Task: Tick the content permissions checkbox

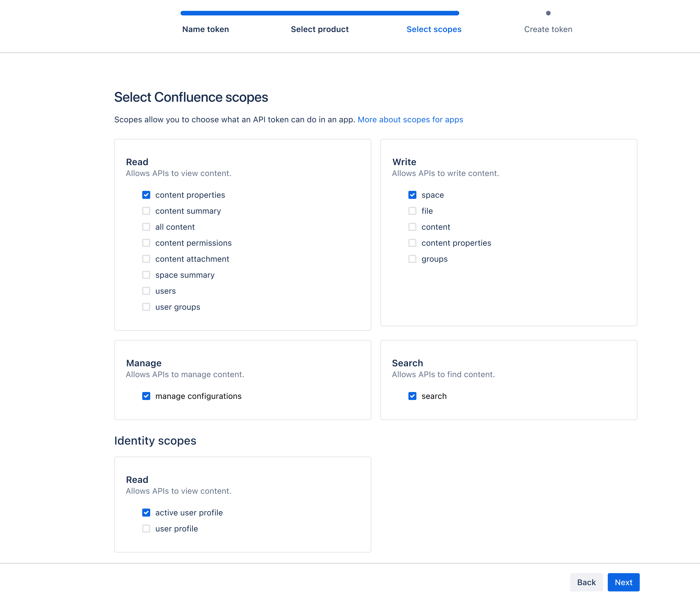Action: tap(146, 243)
